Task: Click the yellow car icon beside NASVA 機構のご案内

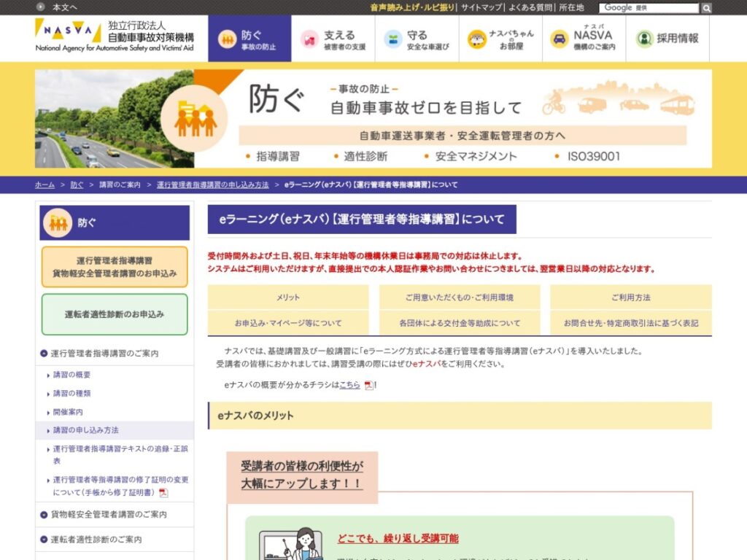Action: 560,39
